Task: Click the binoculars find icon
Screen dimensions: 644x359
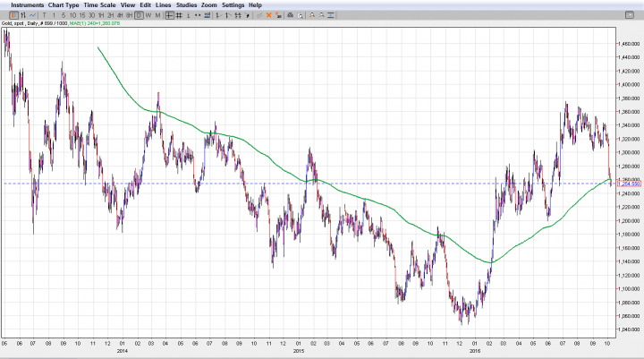Action: pos(290,15)
